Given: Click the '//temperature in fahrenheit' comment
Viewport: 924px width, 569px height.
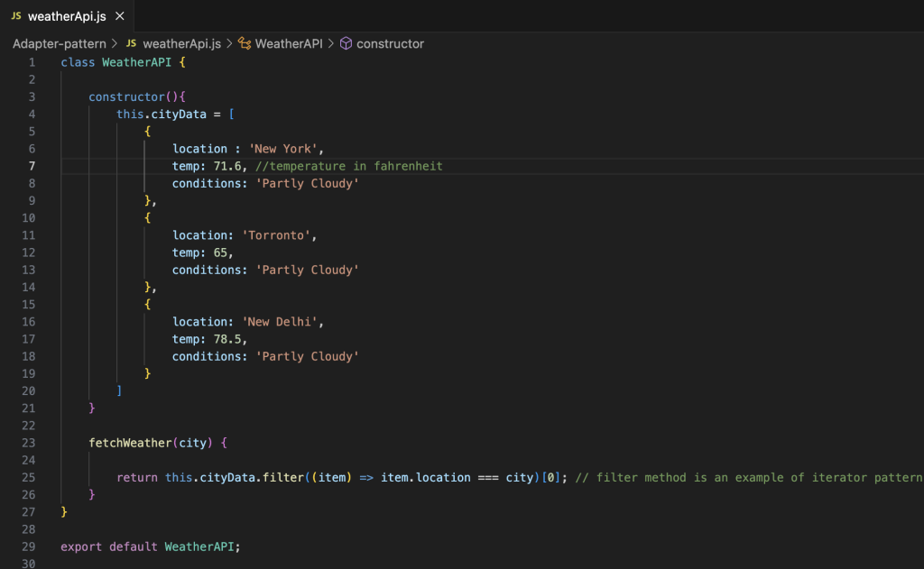Looking at the screenshot, I should tap(349, 166).
